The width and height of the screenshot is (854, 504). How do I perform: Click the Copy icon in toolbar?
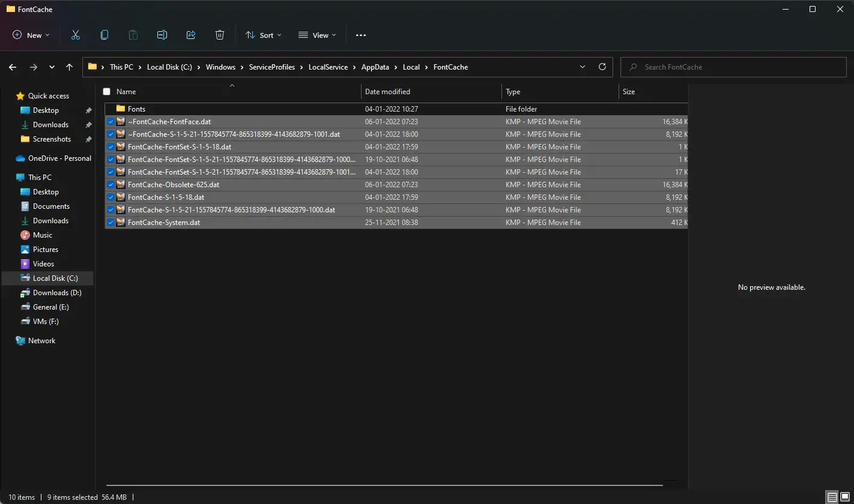(x=104, y=35)
